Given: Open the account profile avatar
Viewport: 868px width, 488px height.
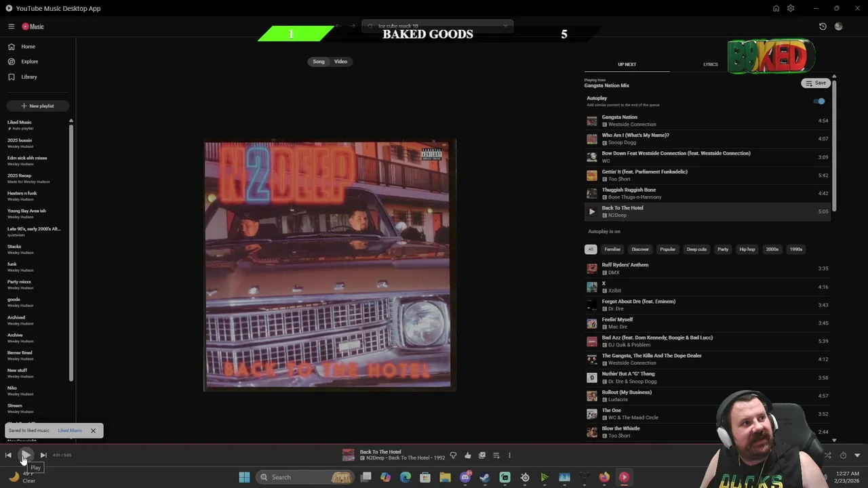Looking at the screenshot, I should click(838, 26).
